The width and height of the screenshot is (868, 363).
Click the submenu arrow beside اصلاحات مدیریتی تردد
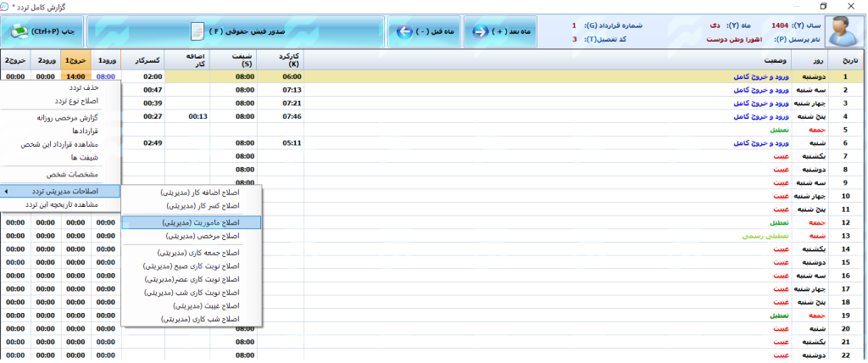tap(7, 192)
